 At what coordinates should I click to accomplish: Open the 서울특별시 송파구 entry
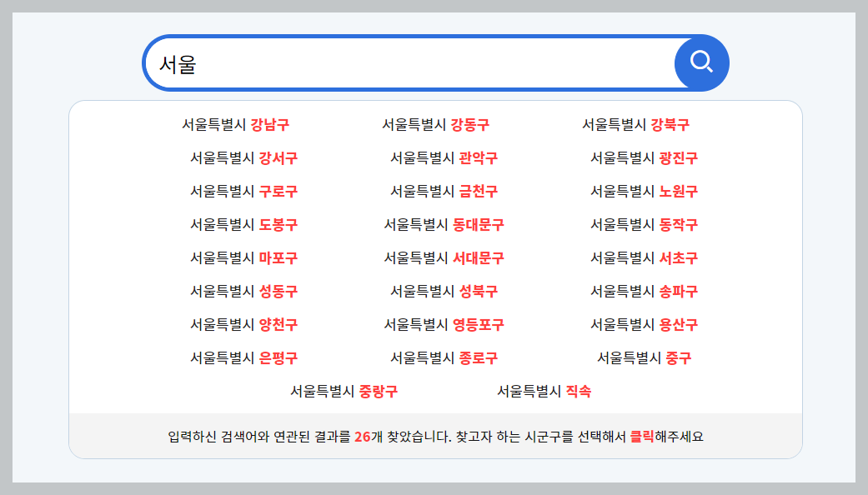click(644, 291)
